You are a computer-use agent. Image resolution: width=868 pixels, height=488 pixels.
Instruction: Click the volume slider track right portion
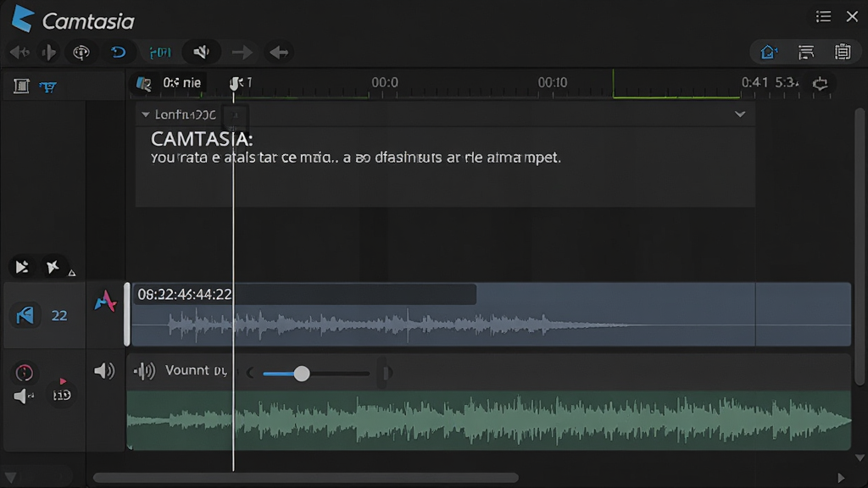pos(339,374)
